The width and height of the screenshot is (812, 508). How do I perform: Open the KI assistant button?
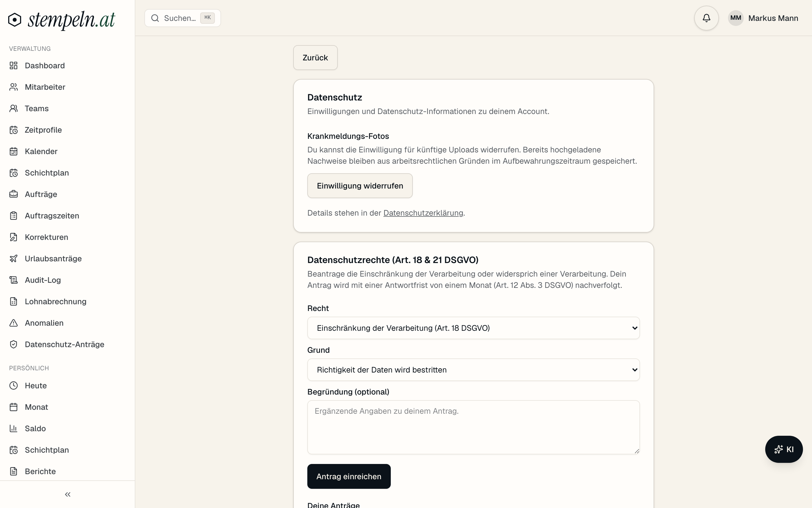(784, 449)
